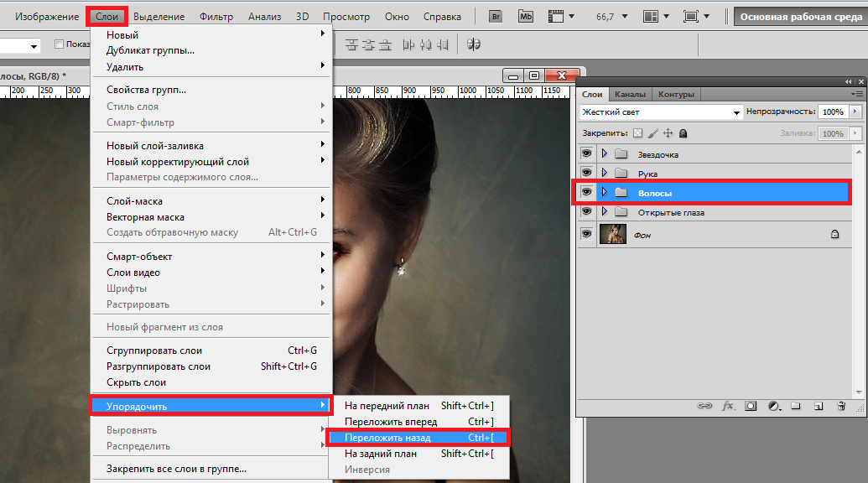The height and width of the screenshot is (483, 868).
Task: Click the Основная рабочая среда workspace button
Action: coord(800,17)
